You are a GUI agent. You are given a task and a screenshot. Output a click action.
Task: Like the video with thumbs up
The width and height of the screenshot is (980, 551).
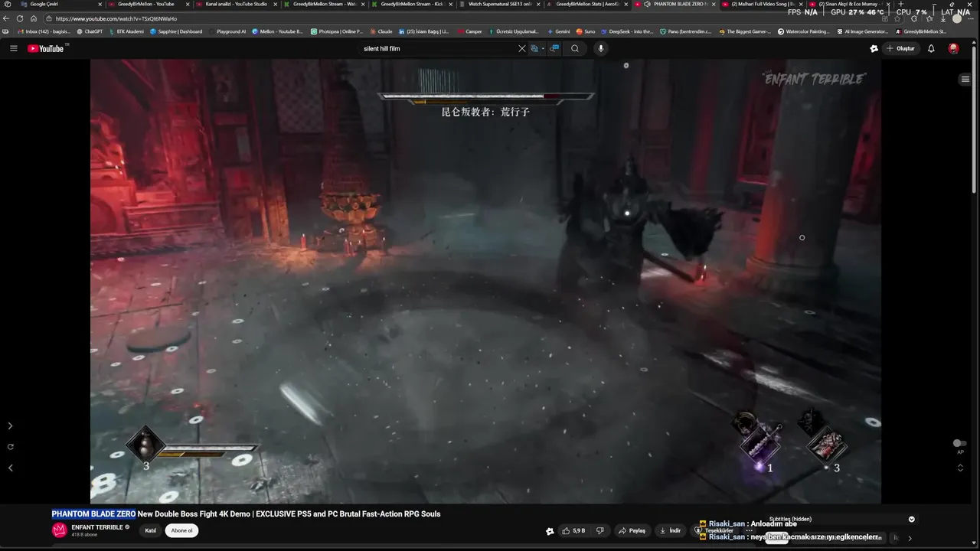573,530
